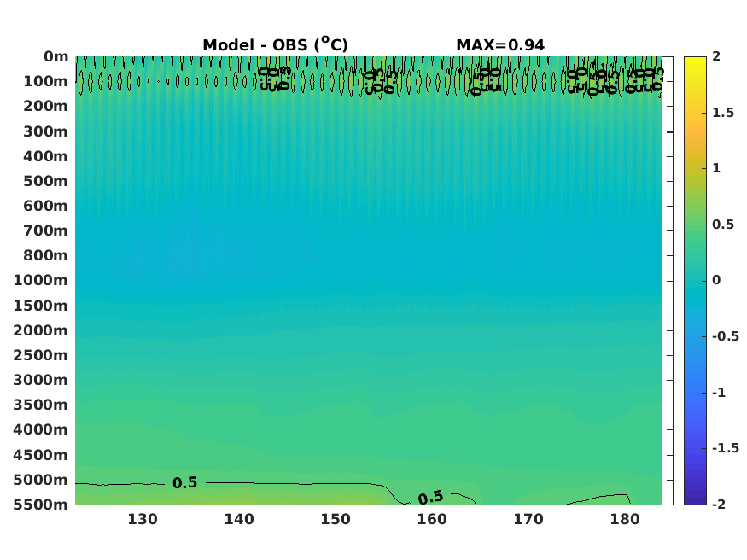Click the plot title 'Model - OBS (°C)'

point(276,44)
